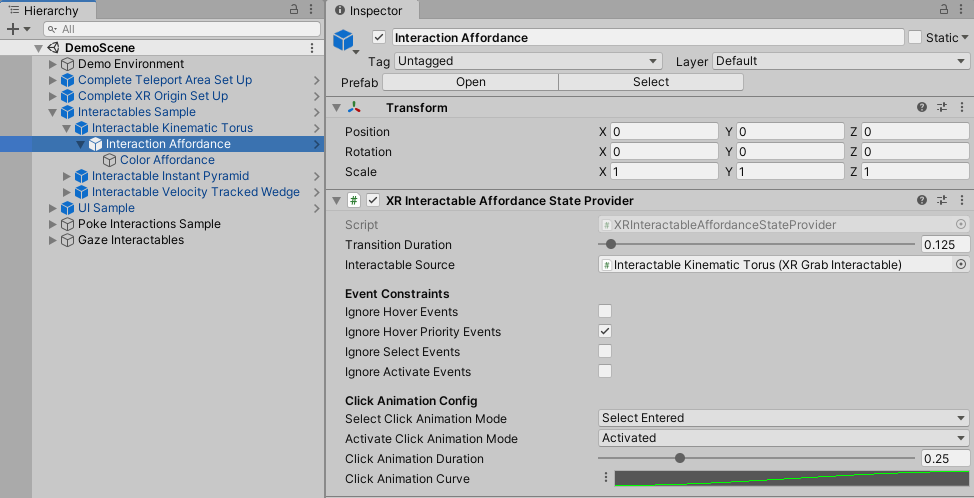
Task: Click the Inspector panel lock icon
Action: click(x=943, y=9)
